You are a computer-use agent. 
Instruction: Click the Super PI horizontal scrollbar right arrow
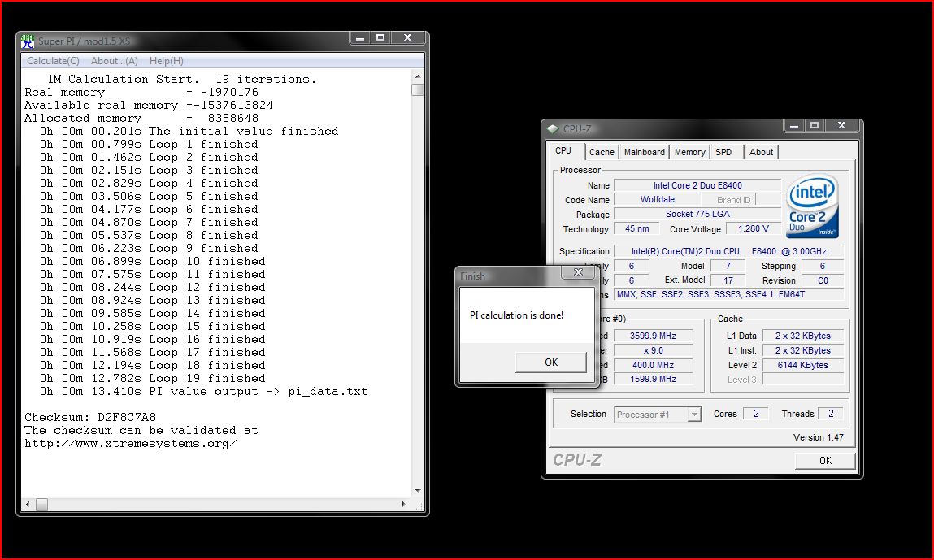click(403, 504)
